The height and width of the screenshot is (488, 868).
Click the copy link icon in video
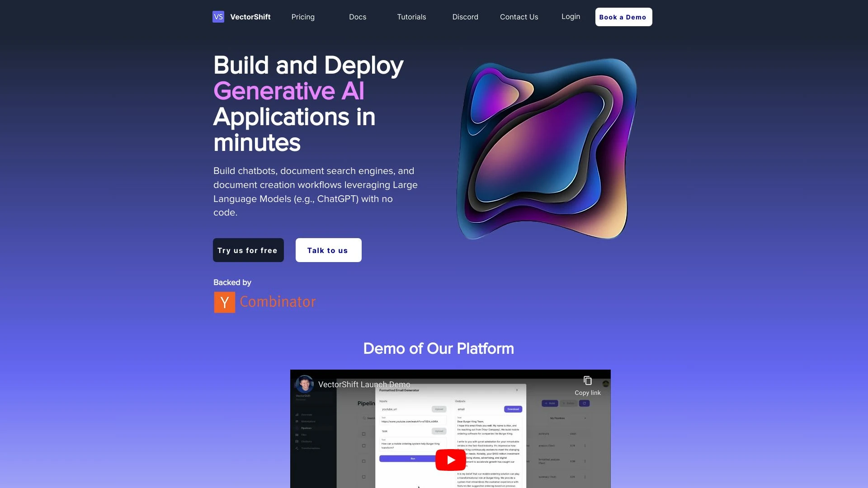click(588, 380)
